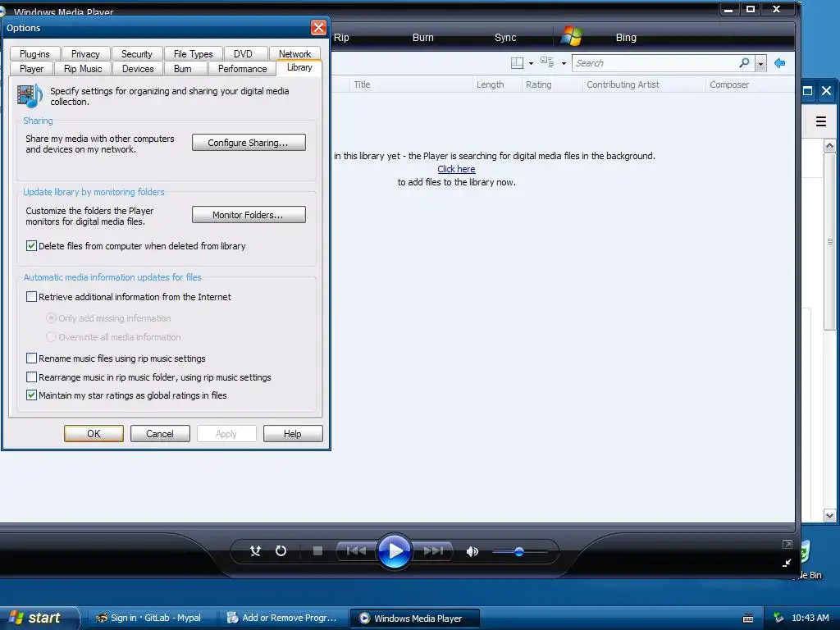Screen dimensions: 840x630
Task: Close the Options dialog with red X
Action: click(x=319, y=27)
